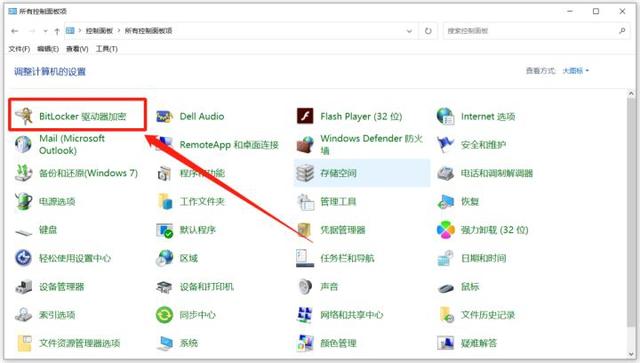Open Mail (Microsoft Outlook) icon
The image size is (640, 363).
23,145
